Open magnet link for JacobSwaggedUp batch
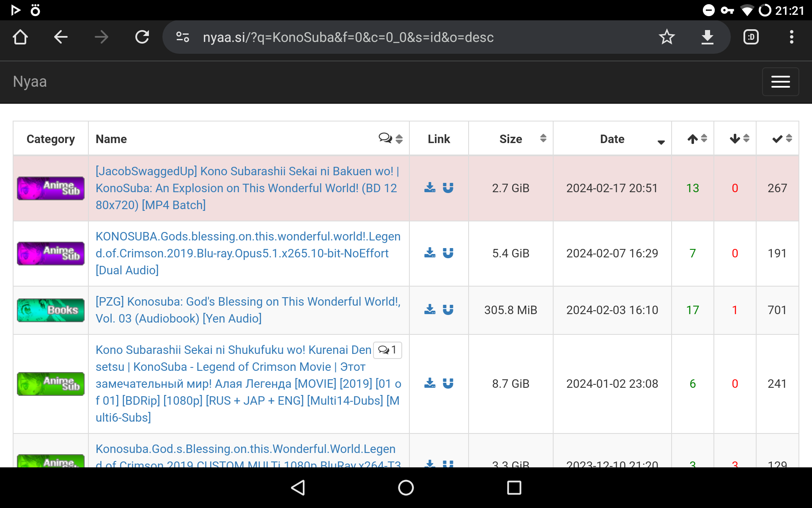This screenshot has height=508, width=812. [x=448, y=188]
